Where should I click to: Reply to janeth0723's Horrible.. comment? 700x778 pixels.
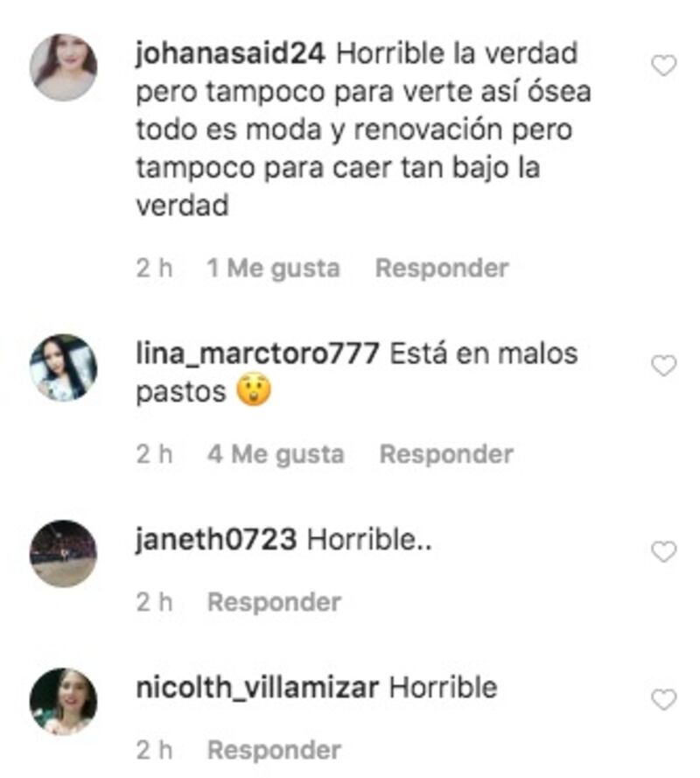(x=274, y=602)
